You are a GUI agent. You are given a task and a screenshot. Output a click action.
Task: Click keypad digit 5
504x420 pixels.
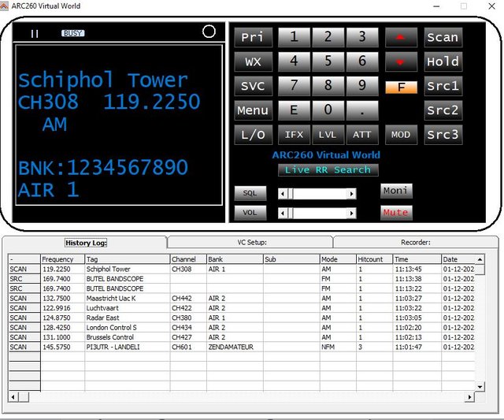328,61
